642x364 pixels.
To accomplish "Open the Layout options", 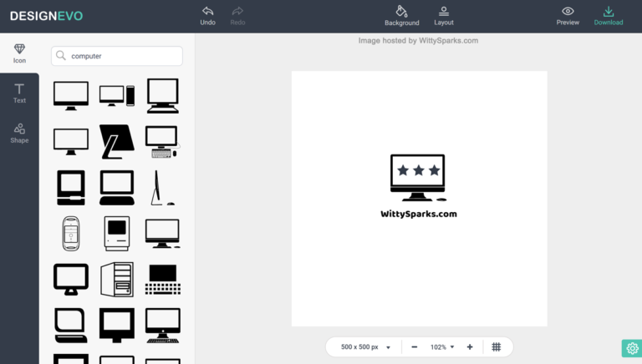I will click(x=443, y=16).
